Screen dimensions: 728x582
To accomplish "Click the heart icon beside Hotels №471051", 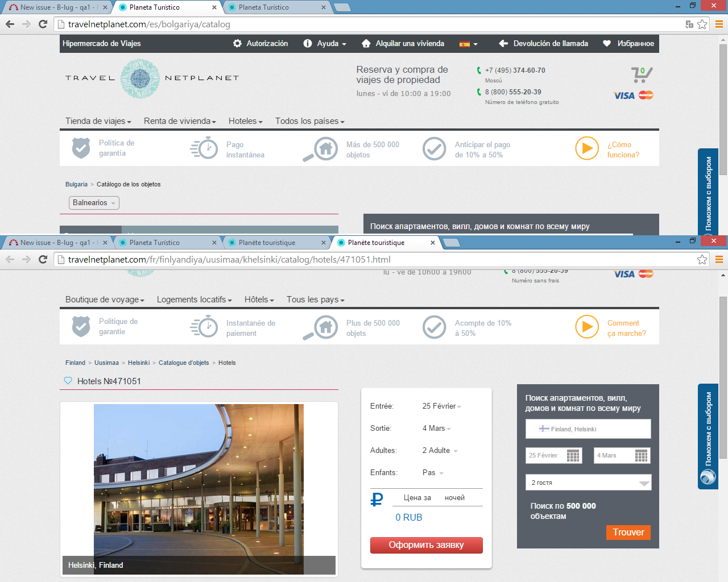I will click(68, 381).
